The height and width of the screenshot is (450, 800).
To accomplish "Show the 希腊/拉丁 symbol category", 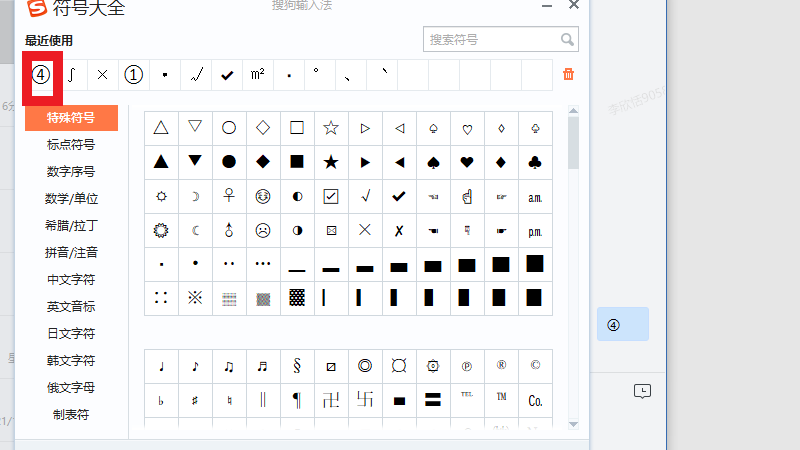I will [x=71, y=225].
